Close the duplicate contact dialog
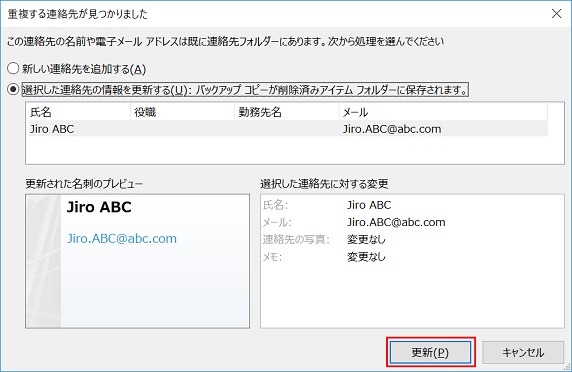 coord(556,13)
